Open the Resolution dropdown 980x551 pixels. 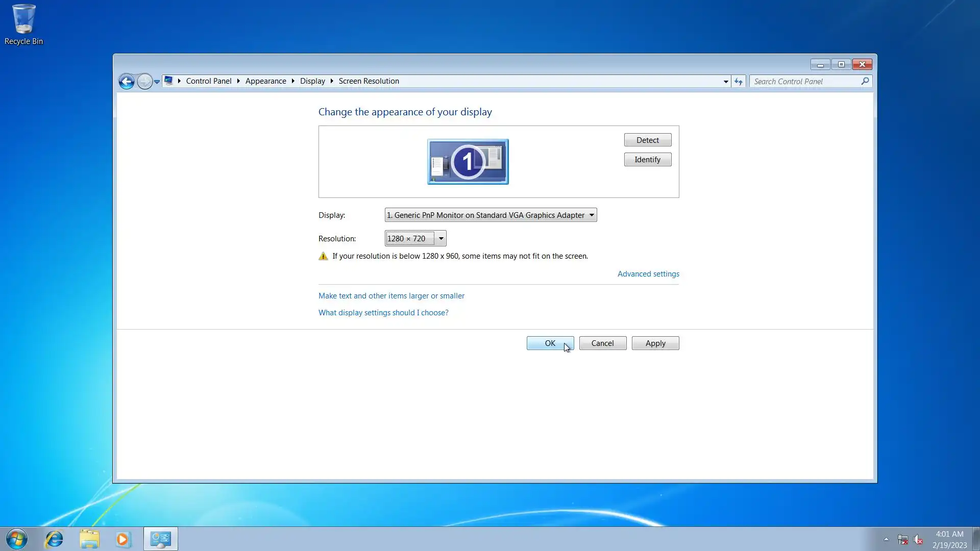441,239
